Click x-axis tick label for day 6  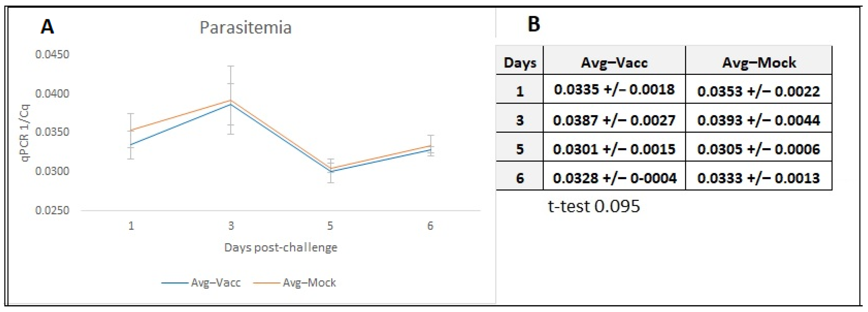(430, 226)
